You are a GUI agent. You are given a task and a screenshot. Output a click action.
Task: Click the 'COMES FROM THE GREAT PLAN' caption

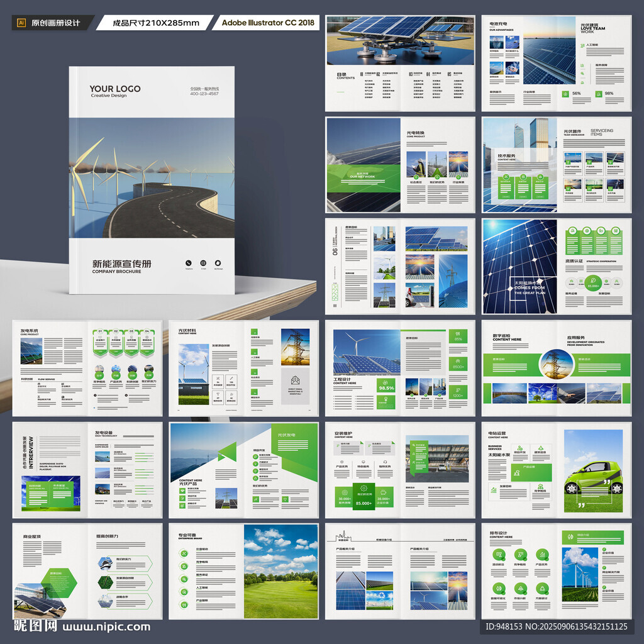click(530, 291)
